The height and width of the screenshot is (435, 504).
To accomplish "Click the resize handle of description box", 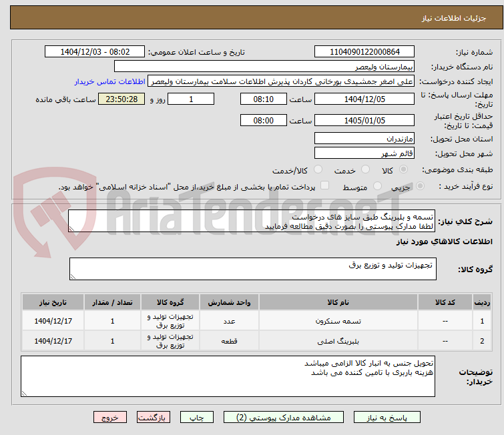I will pos(71,229).
